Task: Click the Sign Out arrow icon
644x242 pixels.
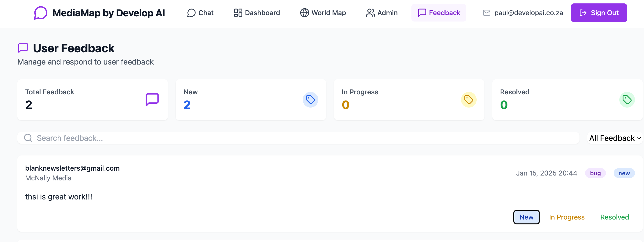Action: click(x=583, y=13)
